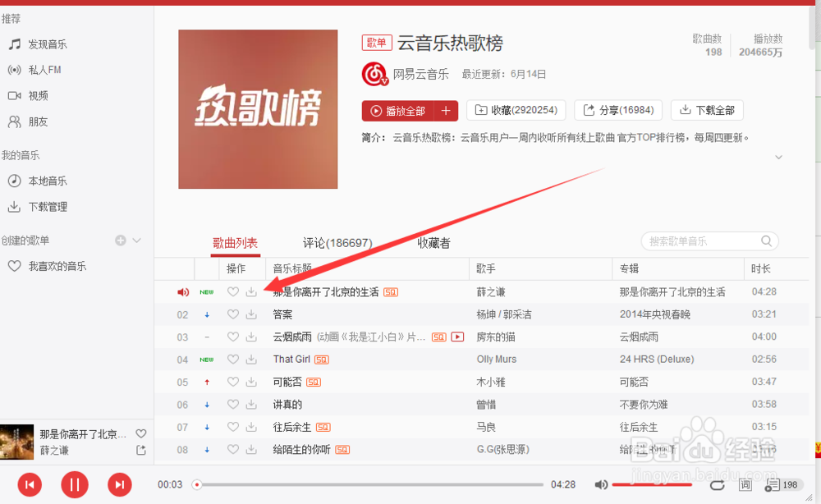Click 分享(16984) button

click(618, 111)
